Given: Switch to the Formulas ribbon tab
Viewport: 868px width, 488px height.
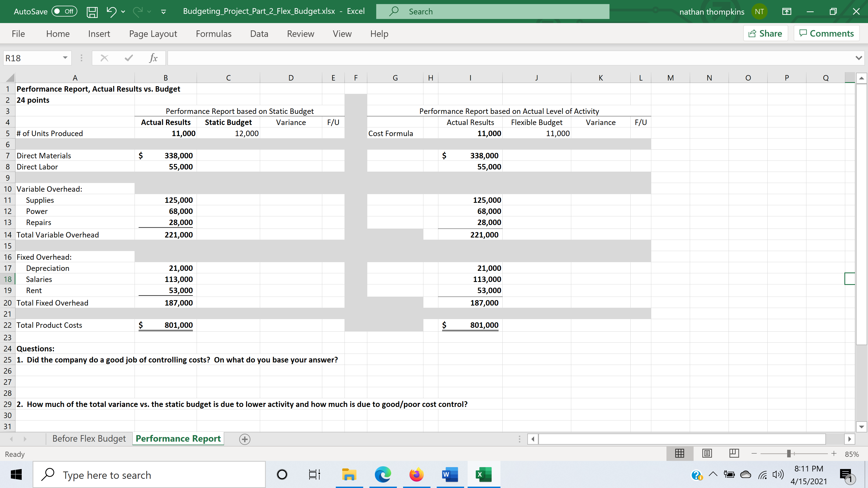Looking at the screenshot, I should click(213, 33).
